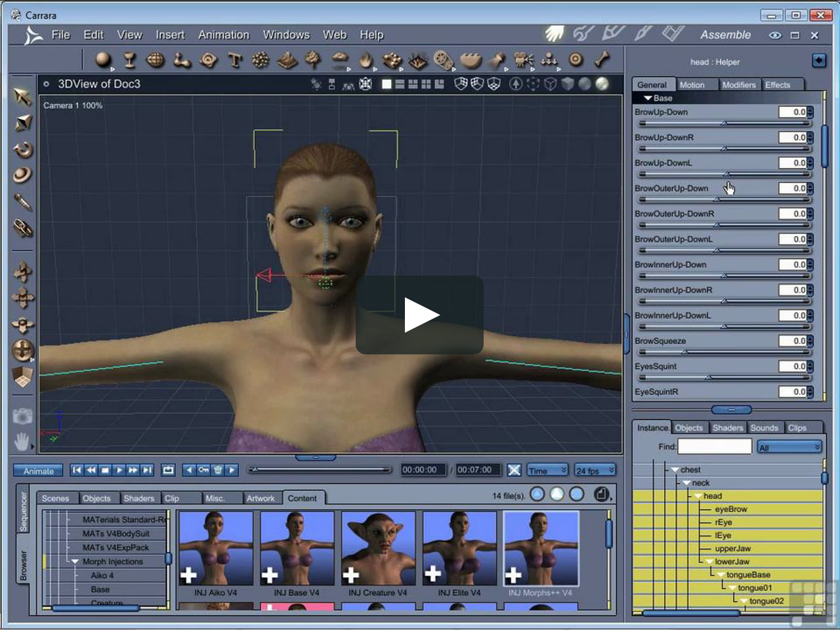
Task: Collapse the properties panel arrow button
Action: [x=818, y=61]
